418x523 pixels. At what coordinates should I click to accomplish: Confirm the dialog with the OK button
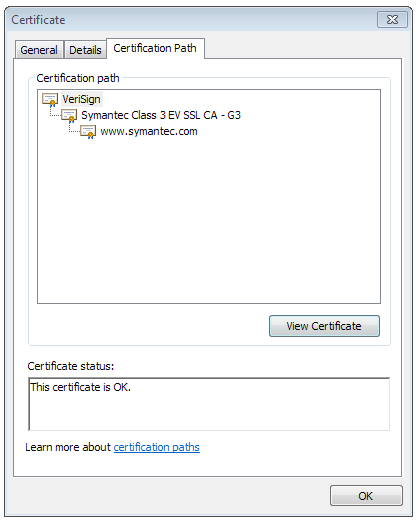click(366, 496)
